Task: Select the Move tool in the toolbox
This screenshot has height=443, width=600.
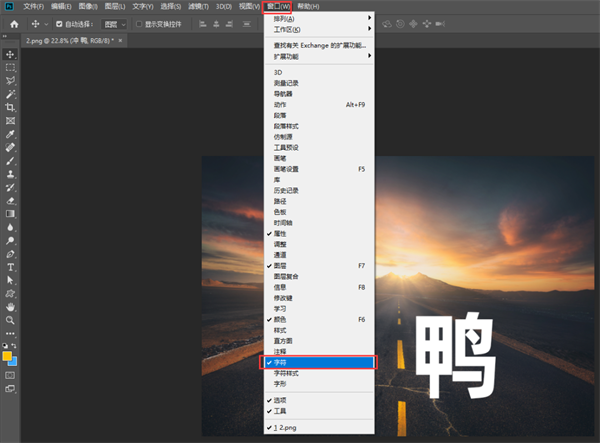Action: (11, 54)
